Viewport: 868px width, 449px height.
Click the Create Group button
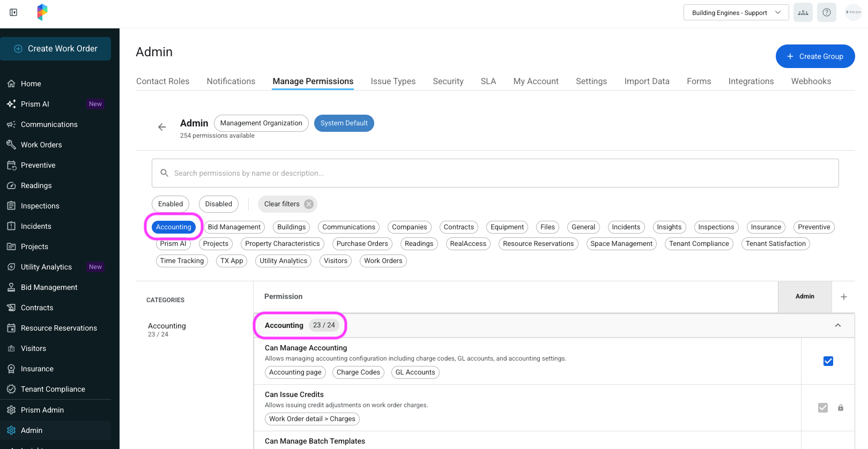pos(815,56)
